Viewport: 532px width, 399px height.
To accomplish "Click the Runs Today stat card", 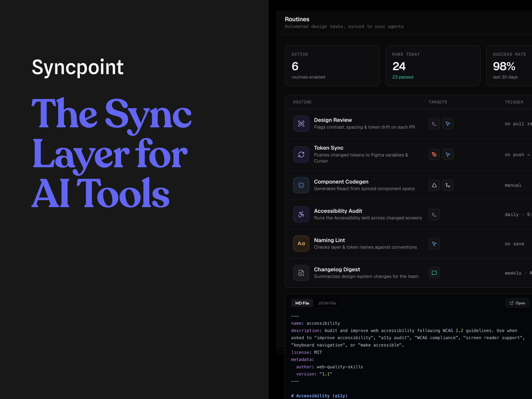I will [x=433, y=66].
